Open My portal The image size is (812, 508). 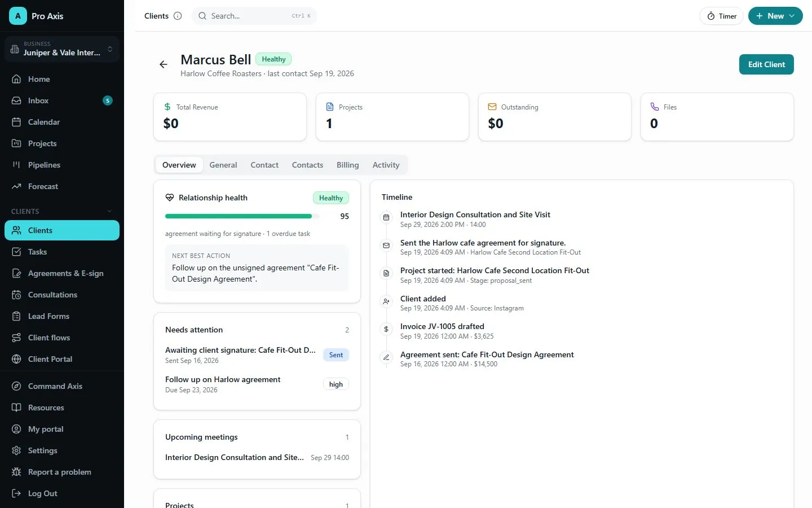click(62, 429)
